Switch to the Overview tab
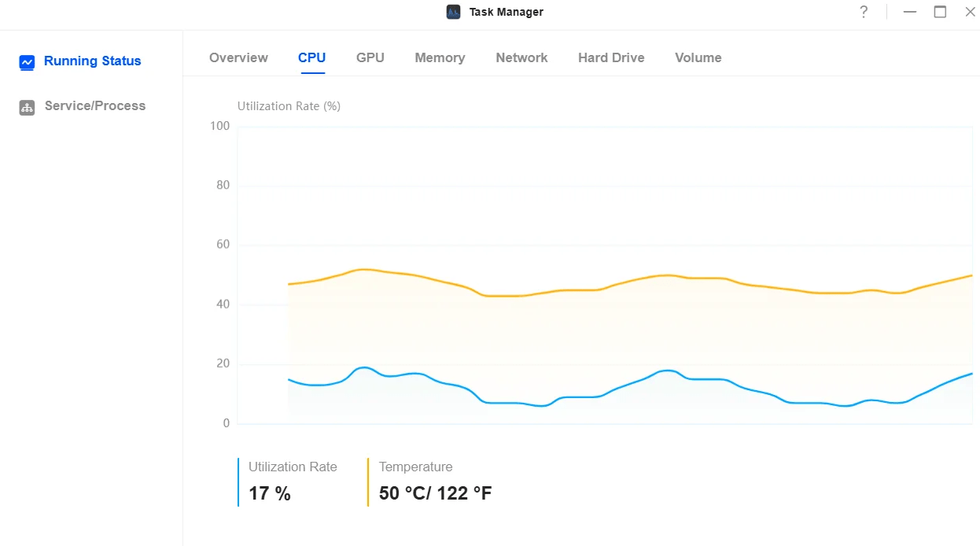 click(x=238, y=57)
